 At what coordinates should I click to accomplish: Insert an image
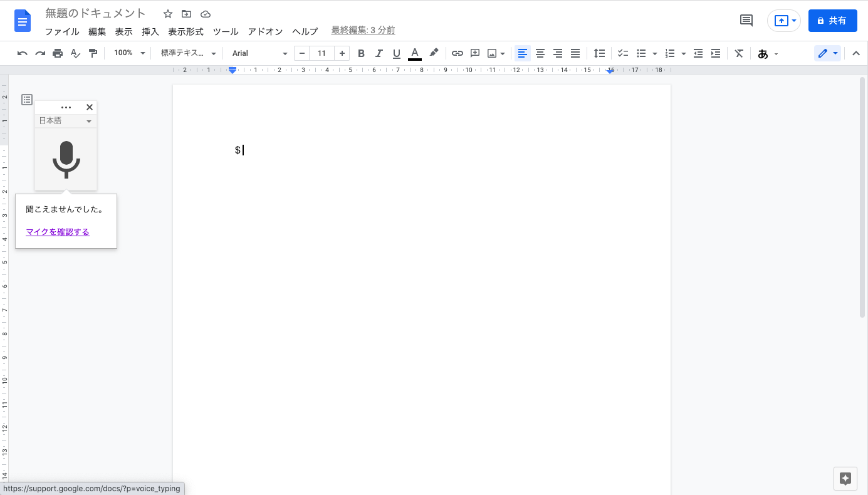click(x=493, y=53)
